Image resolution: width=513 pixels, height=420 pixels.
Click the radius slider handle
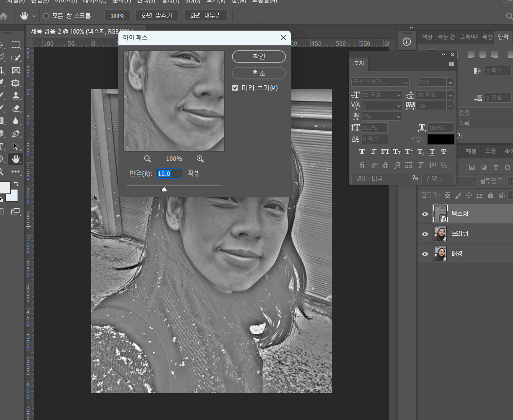[x=164, y=190]
